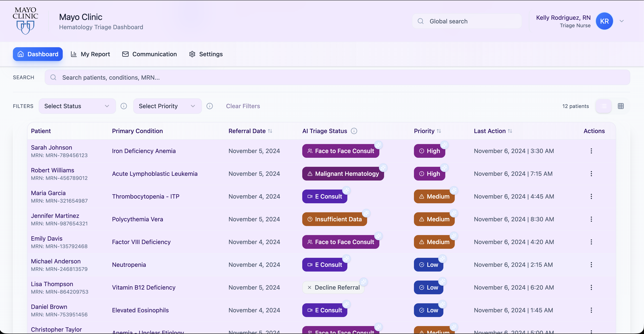
Task: Switch to list view layout
Action: tap(603, 106)
